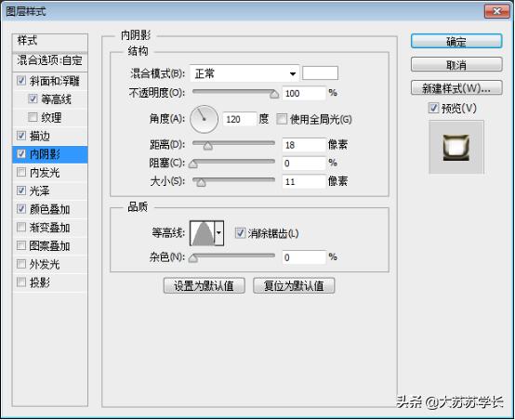Image resolution: width=515 pixels, height=420 pixels.
Task: Toggle the 斜面和浮雕 checkbox
Action: tap(21, 80)
